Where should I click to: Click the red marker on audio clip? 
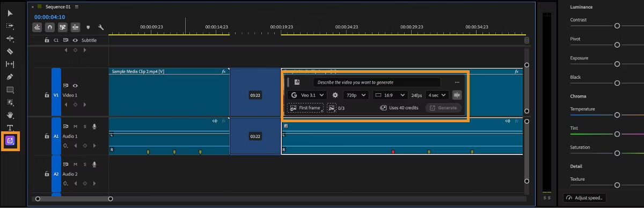(393, 152)
